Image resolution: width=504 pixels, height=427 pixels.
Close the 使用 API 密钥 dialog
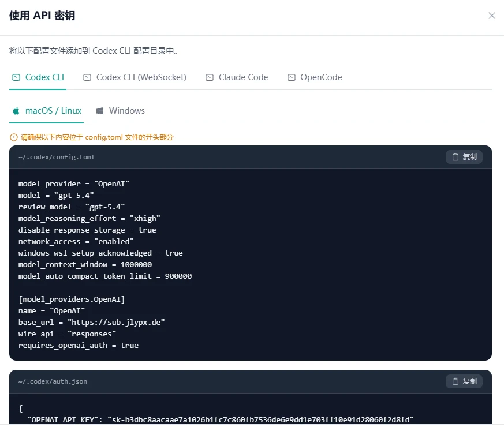[x=492, y=16]
